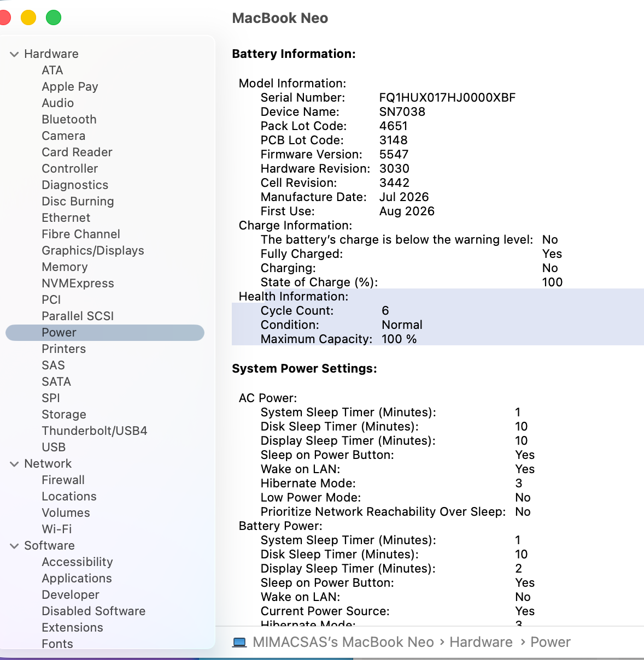Click the Software group label

click(50, 546)
